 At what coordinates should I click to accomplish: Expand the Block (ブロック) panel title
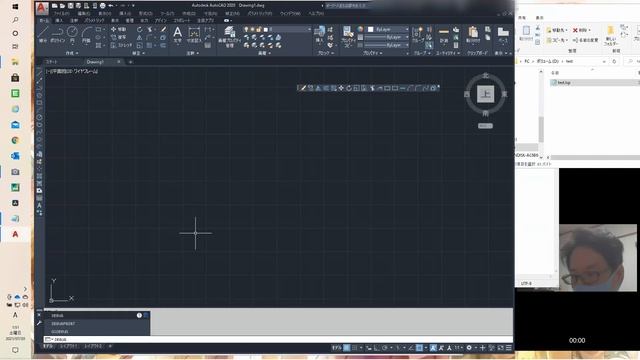pyautogui.click(x=326, y=53)
